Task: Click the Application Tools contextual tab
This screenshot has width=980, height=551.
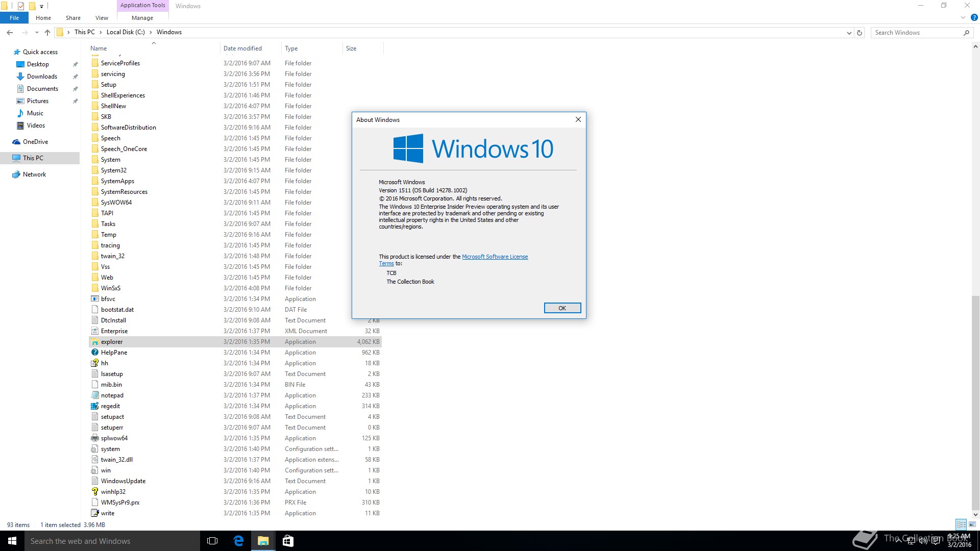Action: tap(143, 6)
